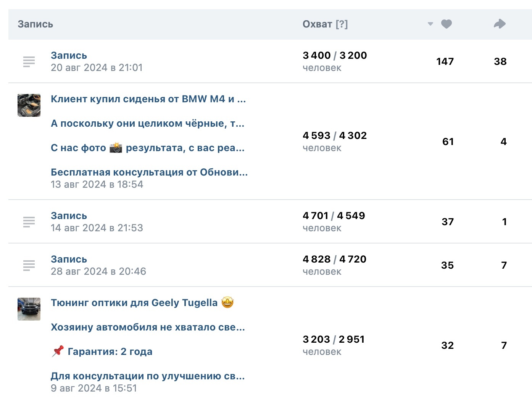Select date text '9 авг 2024 в 15:51'
The height and width of the screenshot is (403, 532).
[x=94, y=388]
